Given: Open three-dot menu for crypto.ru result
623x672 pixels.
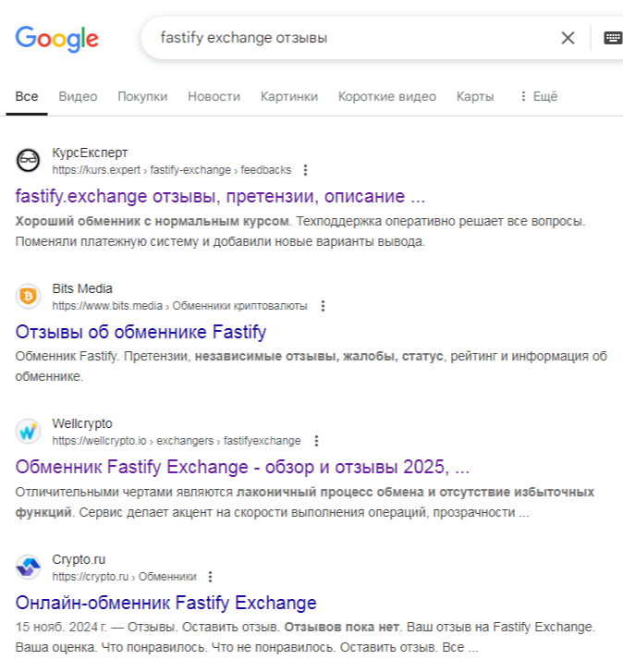Looking at the screenshot, I should tap(210, 576).
